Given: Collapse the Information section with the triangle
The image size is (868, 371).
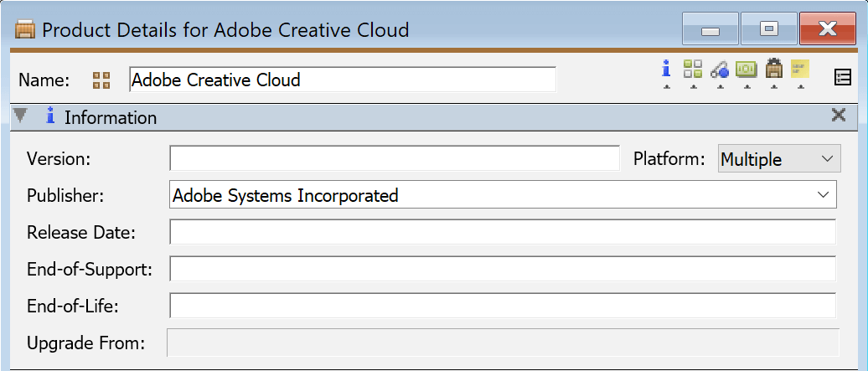Looking at the screenshot, I should 21,116.
